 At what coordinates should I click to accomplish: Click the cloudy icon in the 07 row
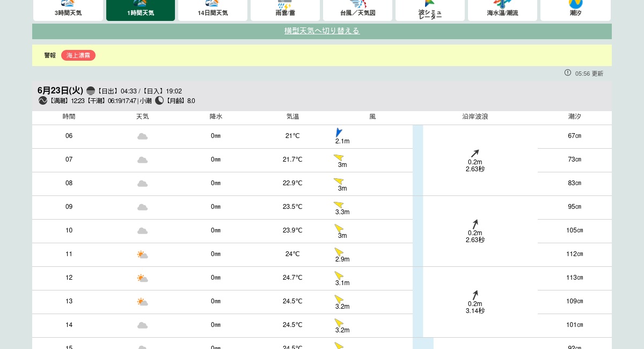point(142,160)
